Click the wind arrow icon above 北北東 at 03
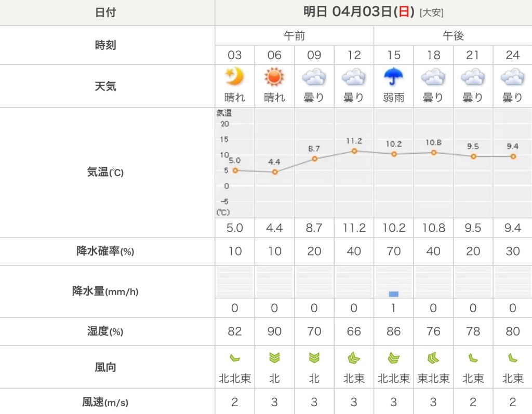This screenshot has width=532, height=414. pyautogui.click(x=235, y=358)
